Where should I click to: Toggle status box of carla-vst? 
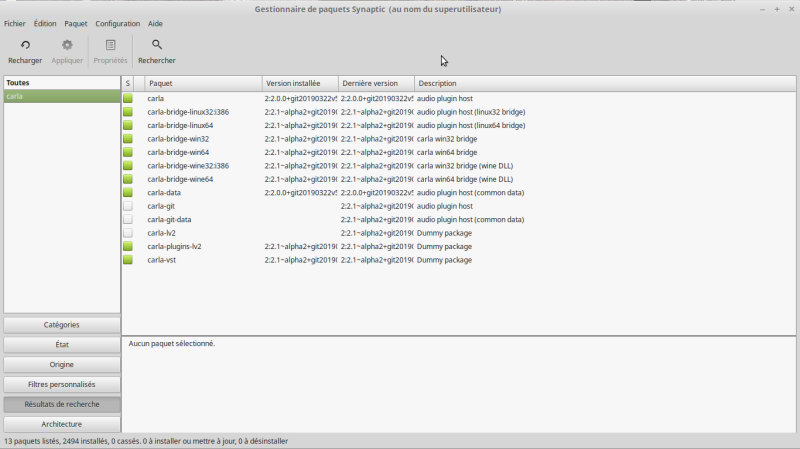[128, 260]
